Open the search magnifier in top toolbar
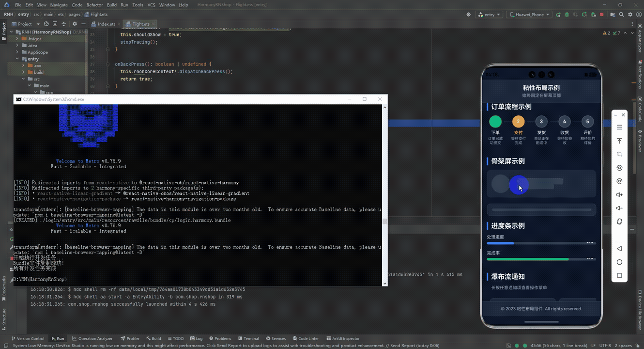This screenshot has width=644, height=349. point(621,15)
